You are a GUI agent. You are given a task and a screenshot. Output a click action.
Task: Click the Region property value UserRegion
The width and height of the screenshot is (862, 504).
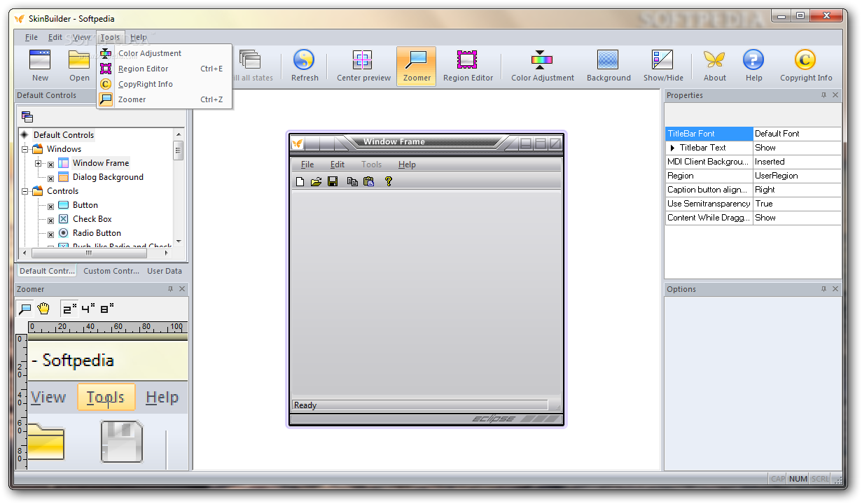797,176
